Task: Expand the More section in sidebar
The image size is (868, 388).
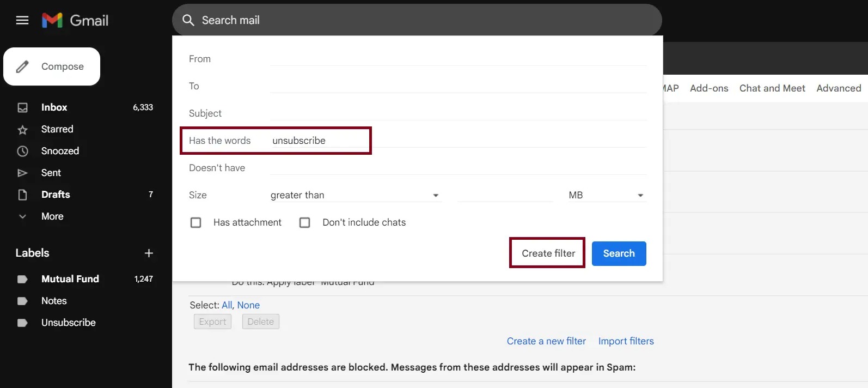Action: [x=22, y=216]
